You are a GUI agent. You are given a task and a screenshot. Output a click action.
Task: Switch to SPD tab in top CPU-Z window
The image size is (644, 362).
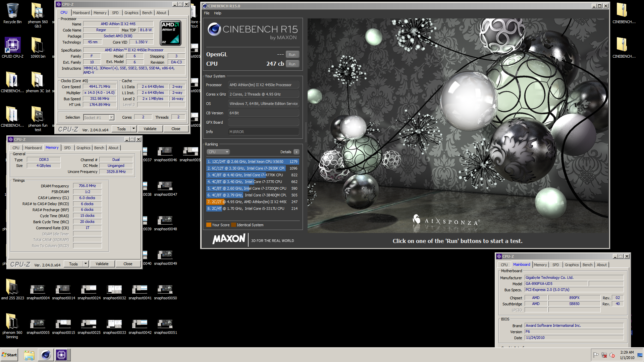pos(115,13)
